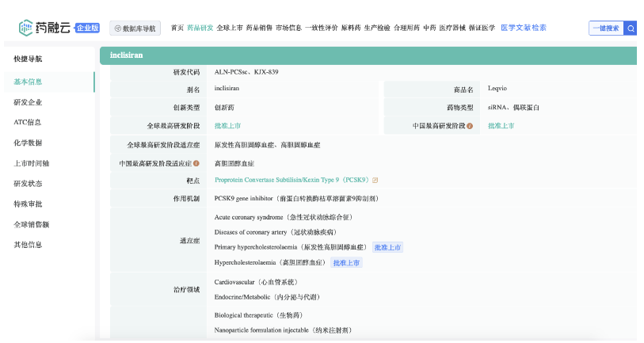This screenshot has height=343, width=644.
Task: Click the 一键搜索 search field
Action: (606, 29)
